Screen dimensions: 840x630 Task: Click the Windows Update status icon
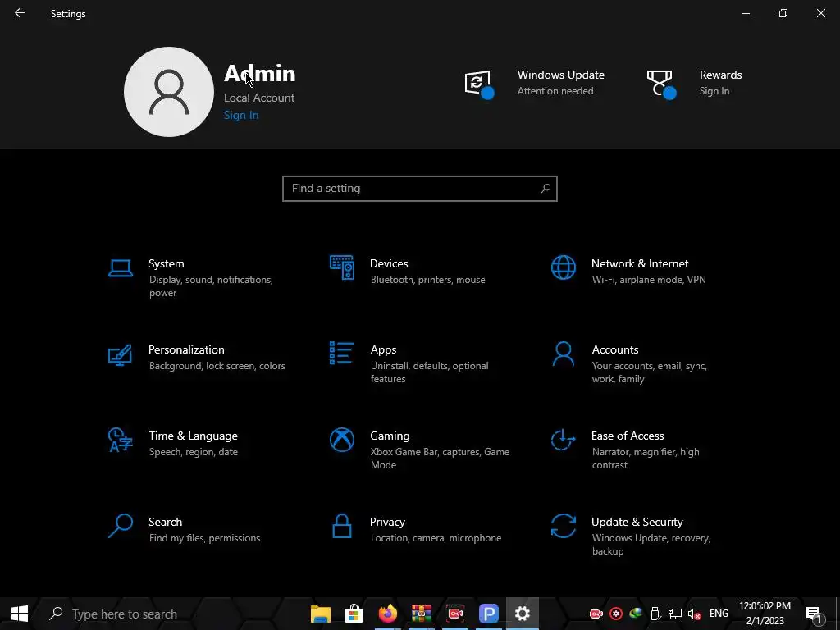(479, 84)
